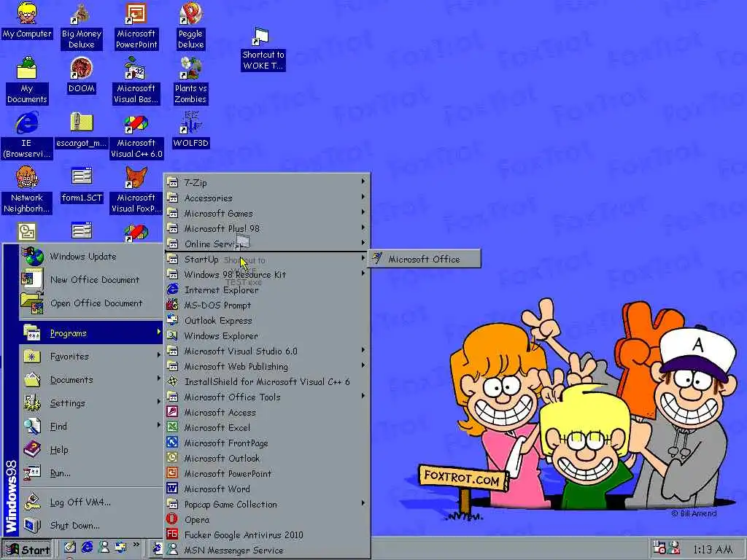Launch Microsoft FrontPage
747x560 pixels.
click(x=267, y=443)
